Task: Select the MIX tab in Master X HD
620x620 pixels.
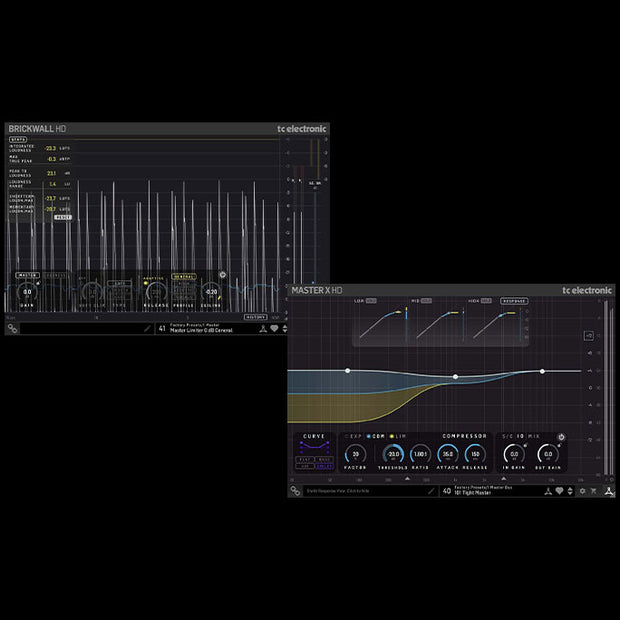Action: click(x=534, y=436)
